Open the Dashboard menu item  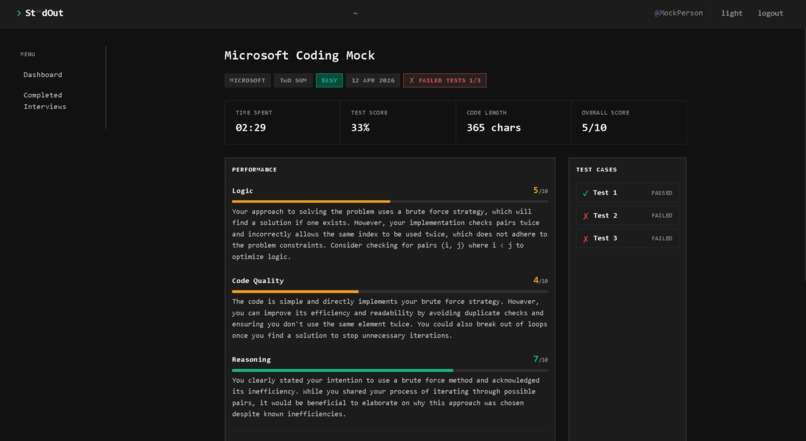pyautogui.click(x=43, y=75)
